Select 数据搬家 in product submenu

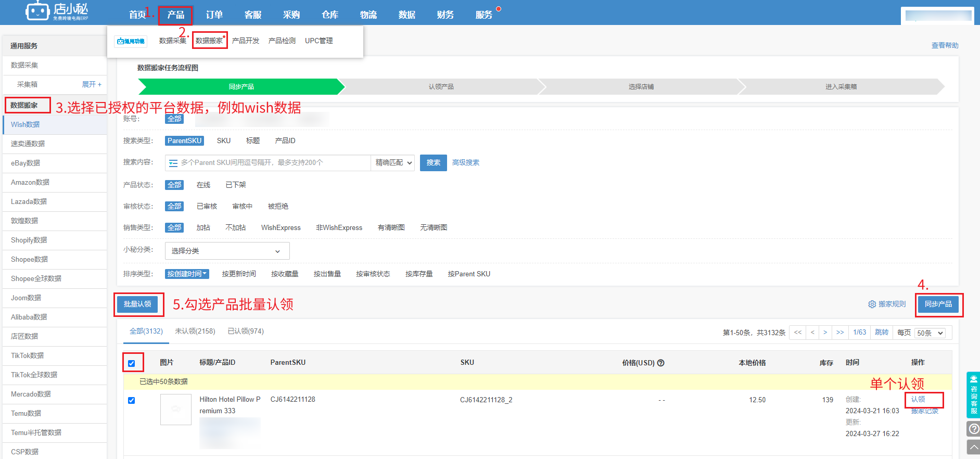click(x=209, y=41)
